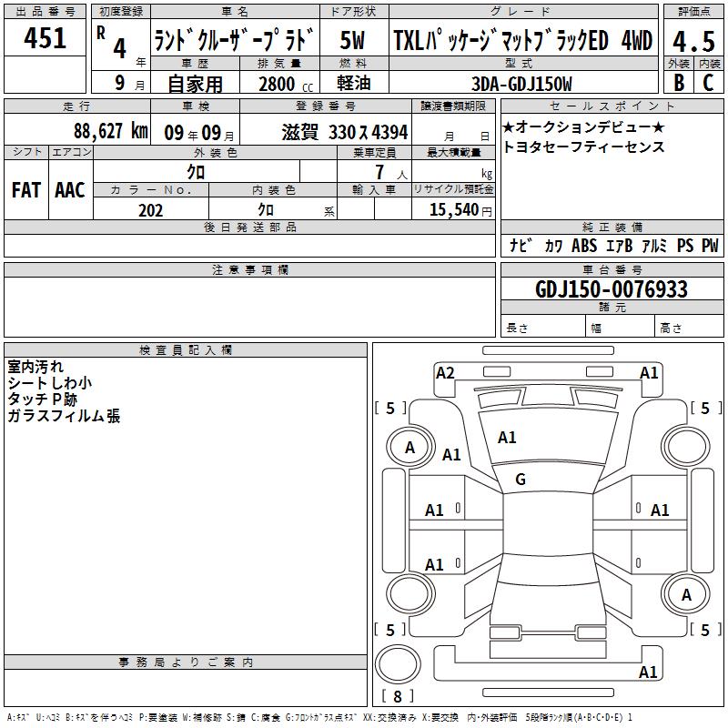This screenshot has width=728, height=728.
Task: Select the inspector note 室内汚れ
Action: click(35, 367)
